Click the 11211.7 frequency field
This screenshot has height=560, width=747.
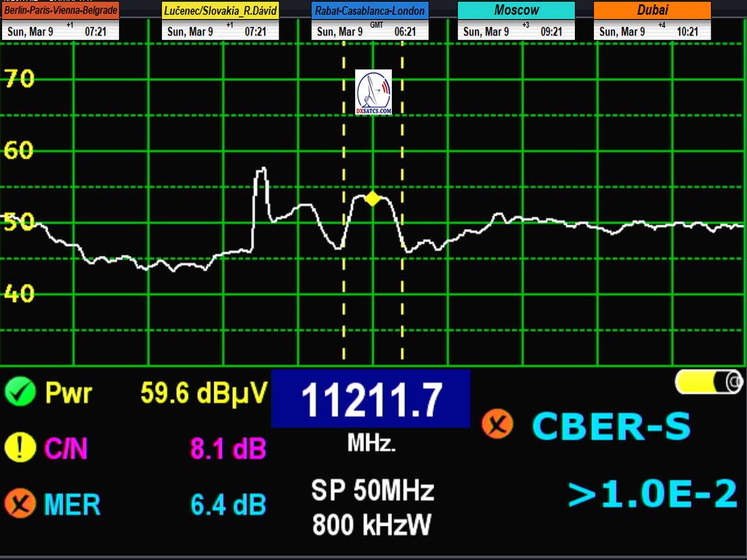pyautogui.click(x=371, y=400)
